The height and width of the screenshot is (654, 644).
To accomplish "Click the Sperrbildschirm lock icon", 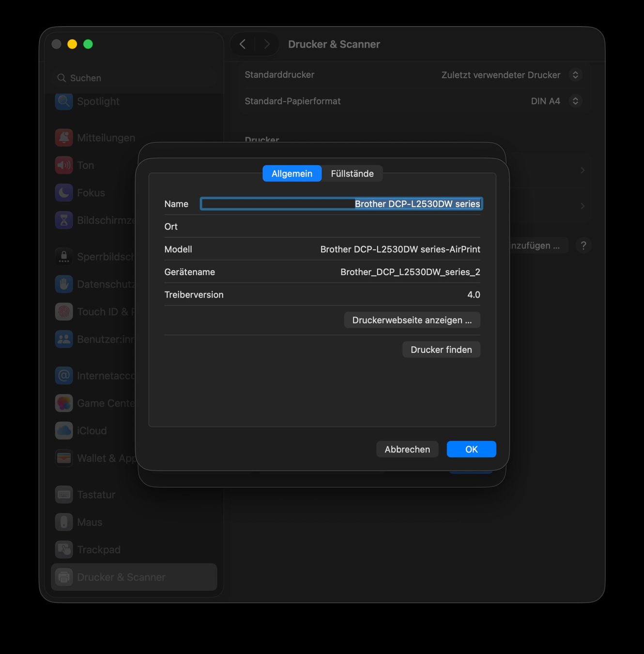I will pos(64,257).
